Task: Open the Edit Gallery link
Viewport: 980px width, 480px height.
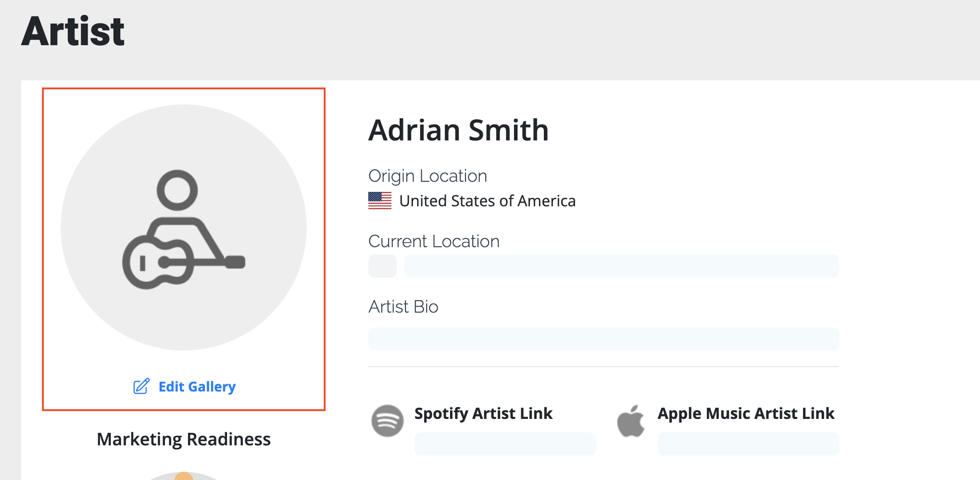Action: click(185, 387)
